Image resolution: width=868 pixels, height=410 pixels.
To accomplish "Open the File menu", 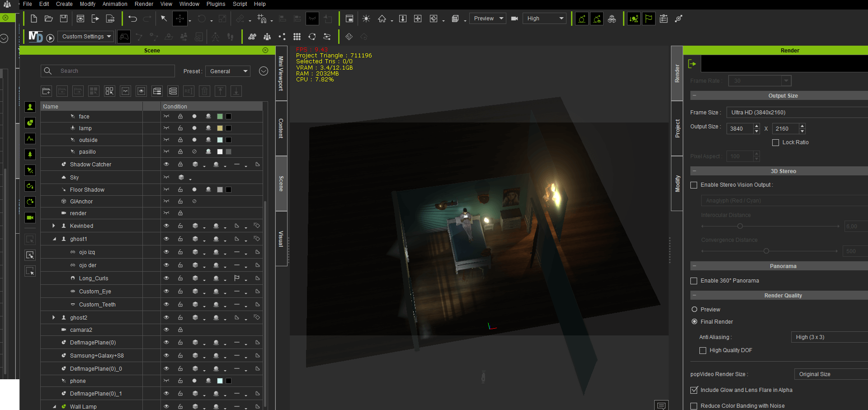I will [x=28, y=4].
